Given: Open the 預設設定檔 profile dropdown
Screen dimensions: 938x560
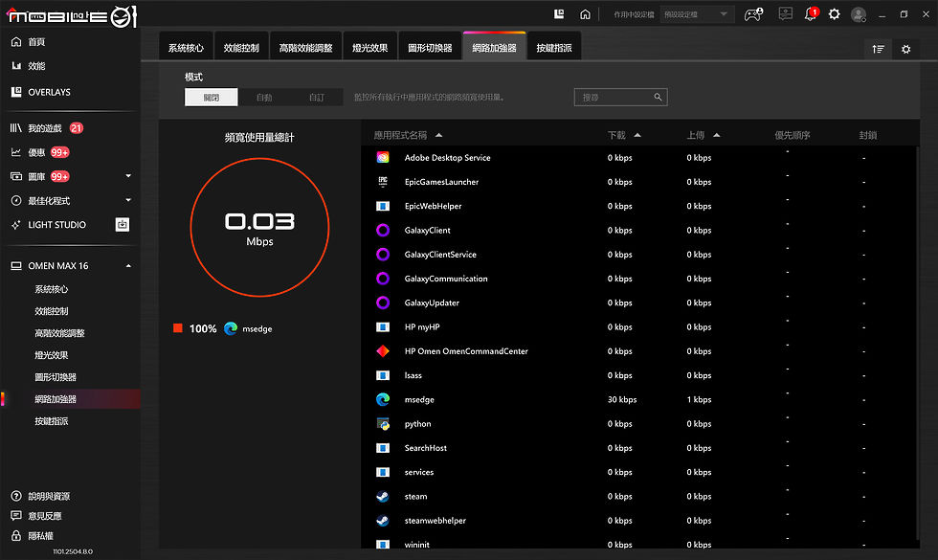Looking at the screenshot, I should 697,14.
